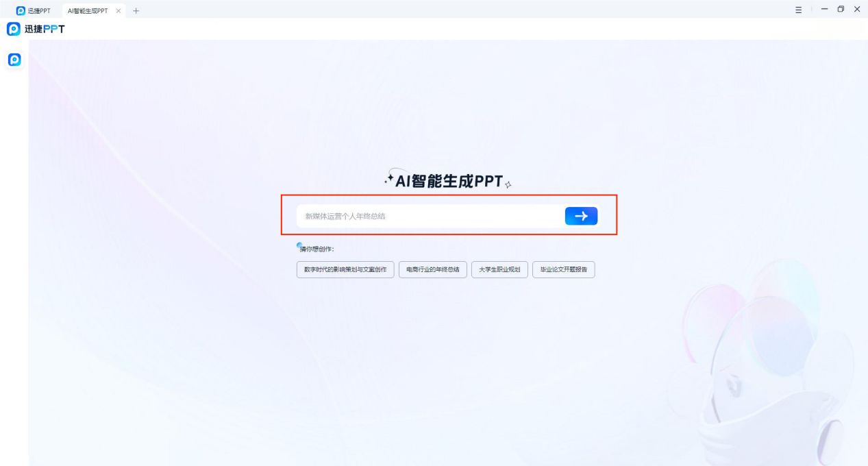Close the application window
This screenshot has height=466, width=868.
(856, 10)
